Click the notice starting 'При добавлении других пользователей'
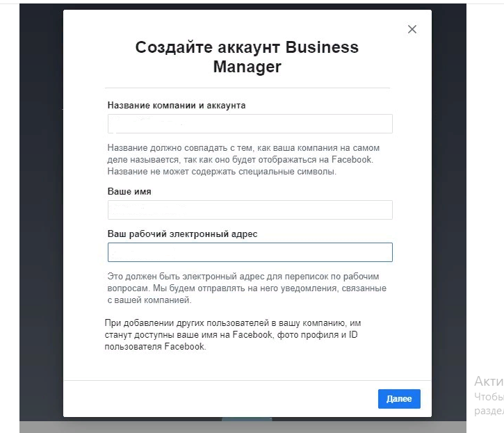This screenshot has height=433, width=504. (x=233, y=334)
